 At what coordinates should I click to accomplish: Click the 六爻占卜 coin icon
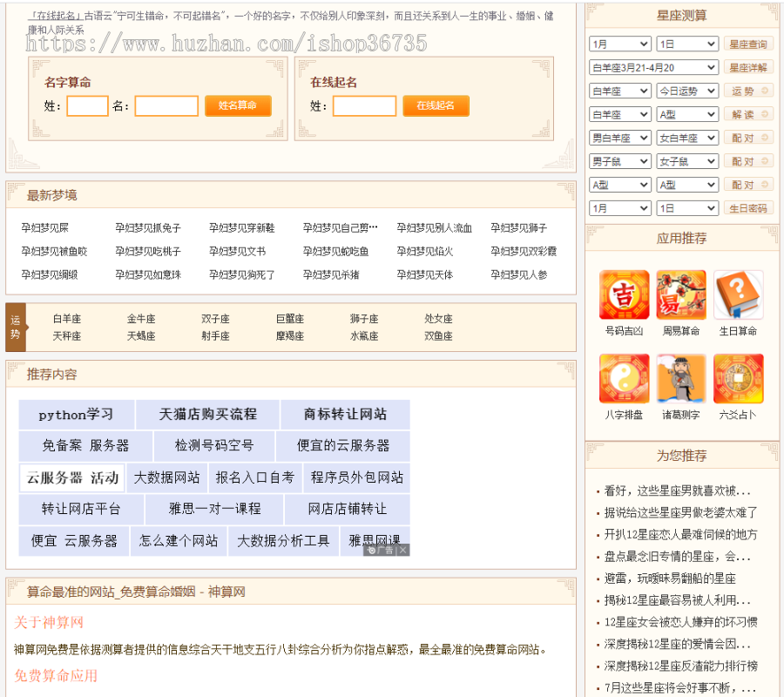tap(739, 378)
